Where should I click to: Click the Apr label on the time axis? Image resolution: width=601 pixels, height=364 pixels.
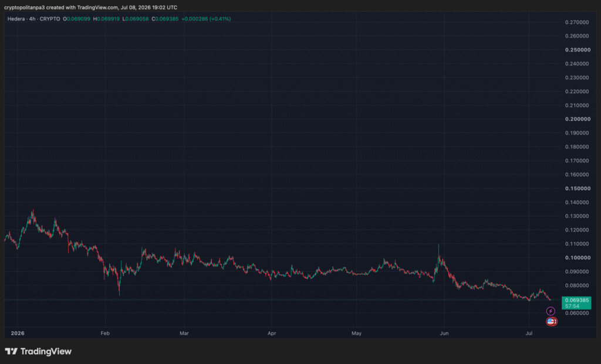[272, 334]
